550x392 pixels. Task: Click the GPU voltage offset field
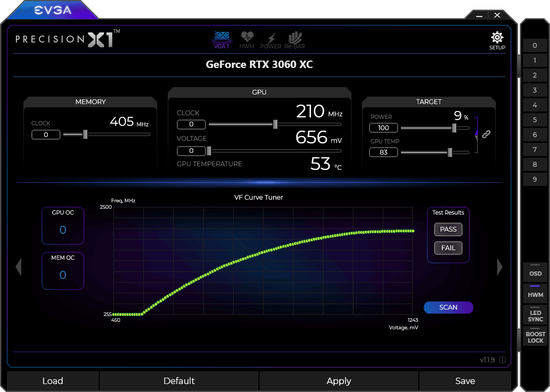191,151
